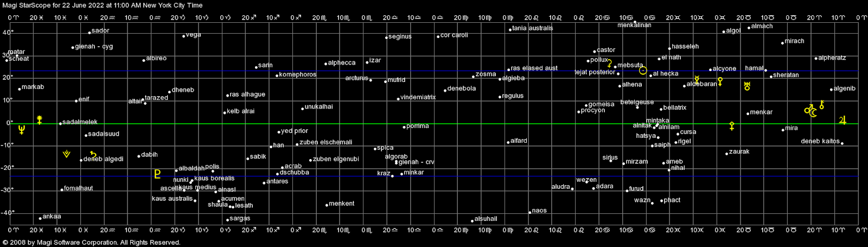Click the 'kornephoros' star label
The image size is (868, 247).
point(297,74)
